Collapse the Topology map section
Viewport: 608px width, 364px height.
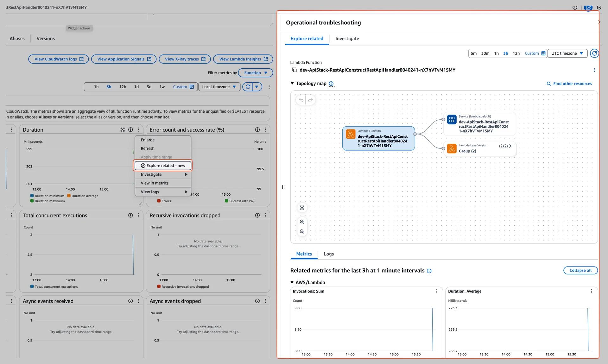(292, 84)
